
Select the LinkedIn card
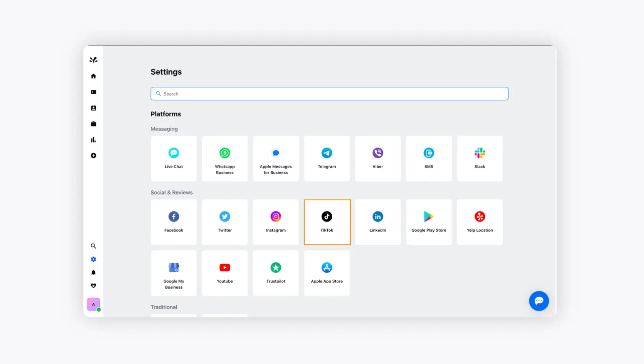tap(378, 222)
